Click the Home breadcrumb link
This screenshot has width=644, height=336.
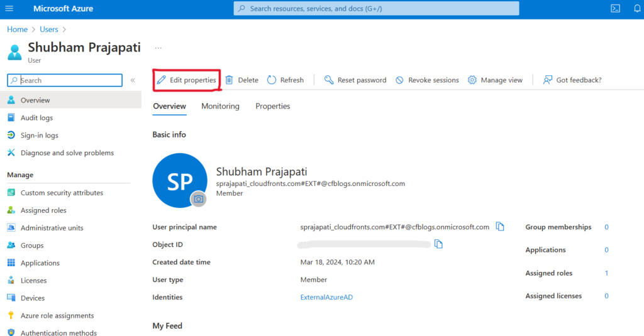[x=17, y=30]
